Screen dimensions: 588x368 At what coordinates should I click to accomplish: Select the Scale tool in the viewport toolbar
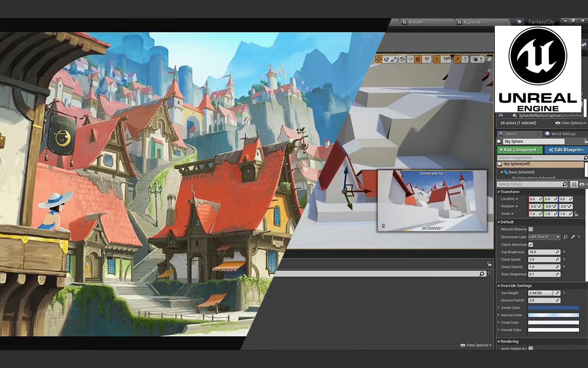click(394, 59)
